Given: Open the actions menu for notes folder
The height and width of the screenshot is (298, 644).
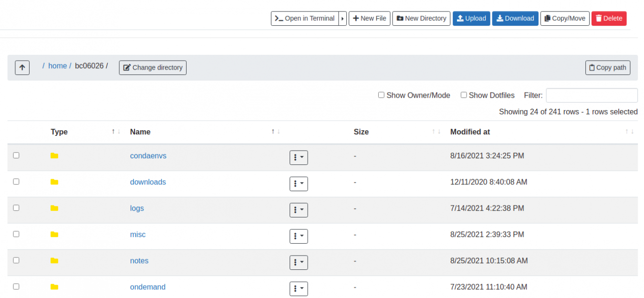Looking at the screenshot, I should [298, 262].
